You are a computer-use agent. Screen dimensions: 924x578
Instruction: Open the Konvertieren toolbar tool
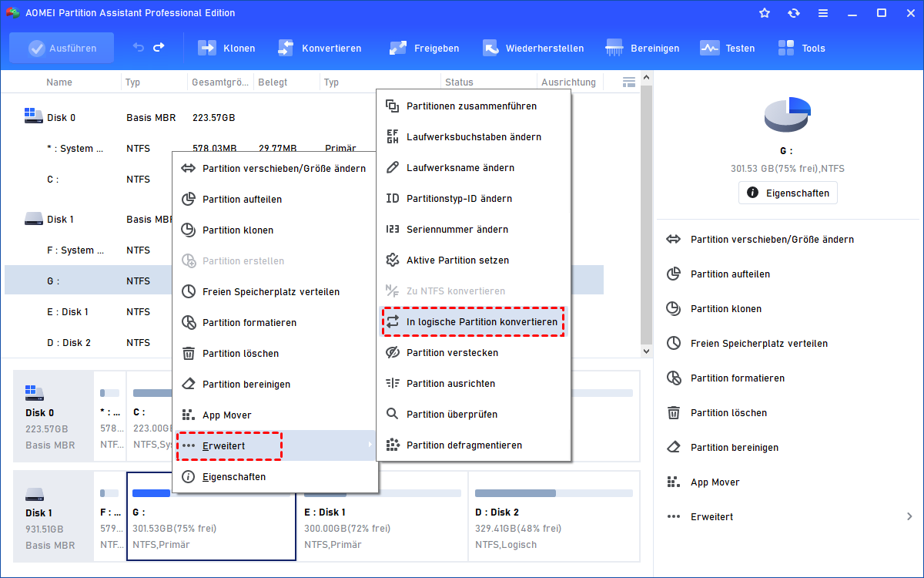319,48
